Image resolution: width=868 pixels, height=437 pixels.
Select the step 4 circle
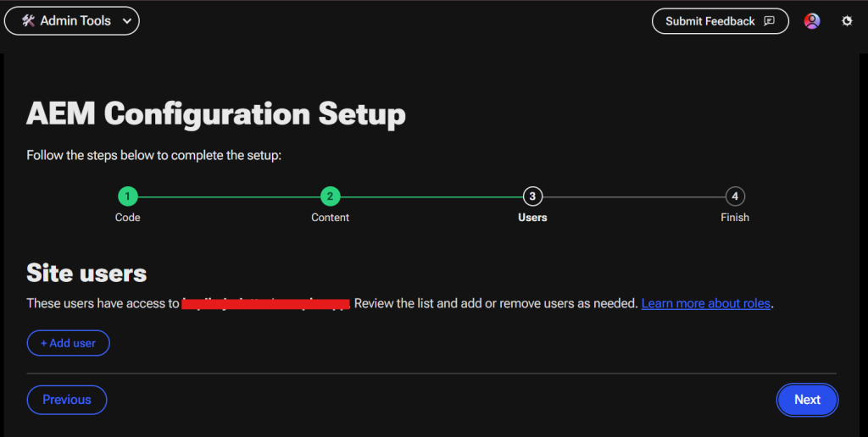[x=735, y=196]
